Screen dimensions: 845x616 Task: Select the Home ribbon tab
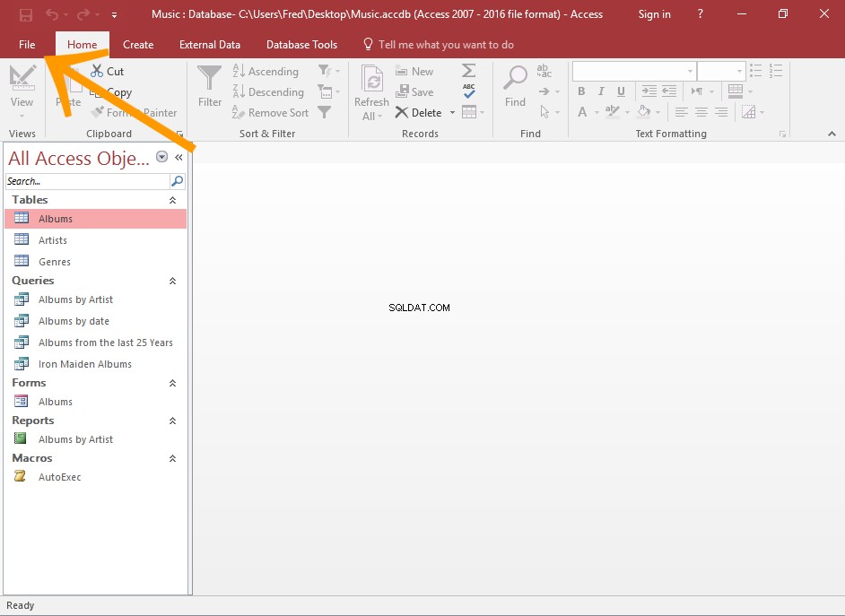click(83, 45)
